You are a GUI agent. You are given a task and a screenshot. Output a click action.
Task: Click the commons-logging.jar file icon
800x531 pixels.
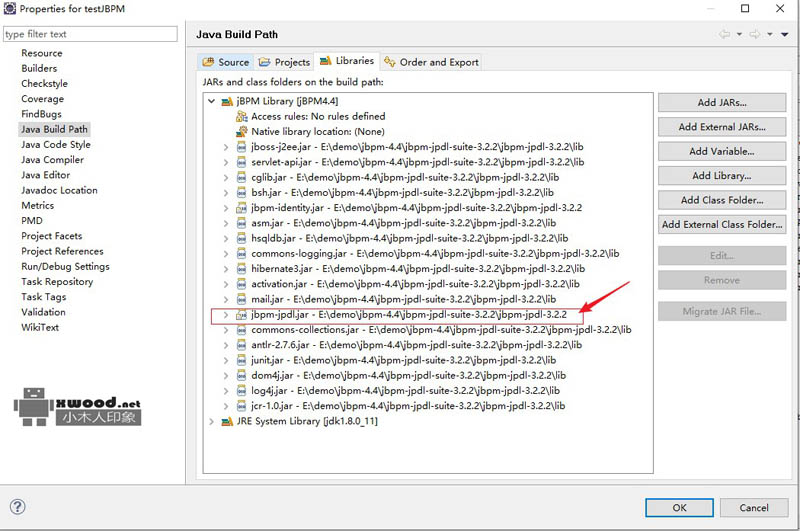(242, 254)
